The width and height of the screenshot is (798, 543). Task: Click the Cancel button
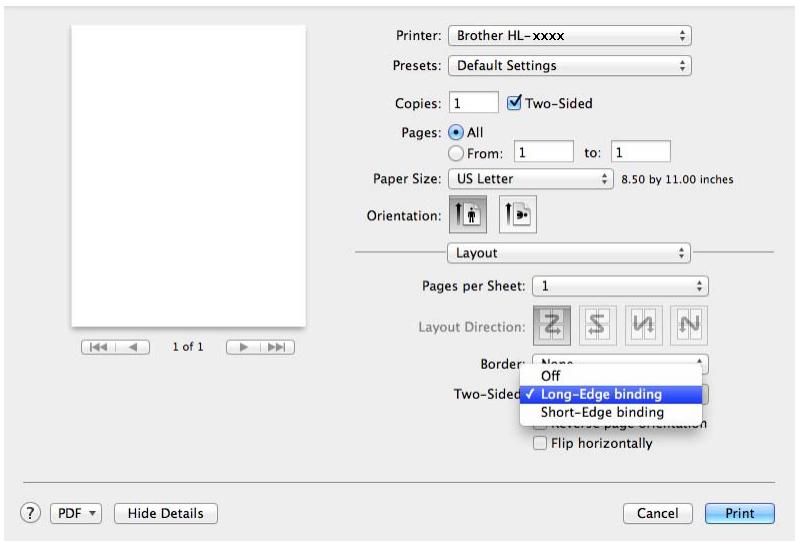point(658,513)
